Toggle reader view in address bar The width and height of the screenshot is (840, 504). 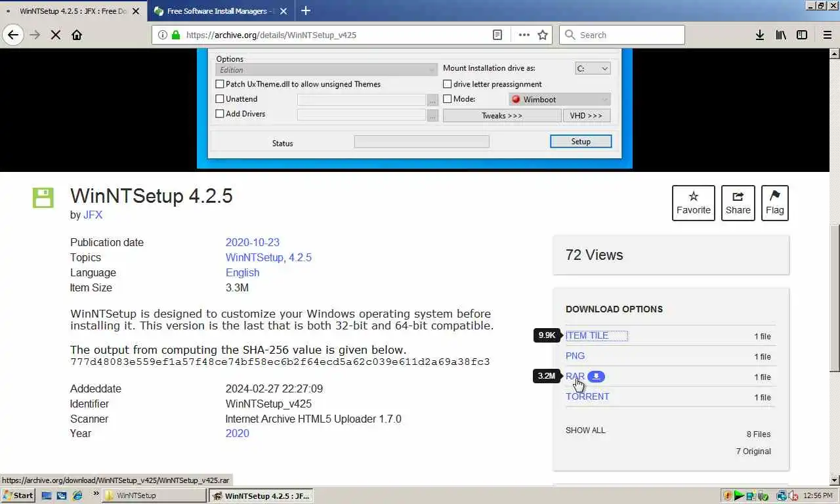click(497, 35)
